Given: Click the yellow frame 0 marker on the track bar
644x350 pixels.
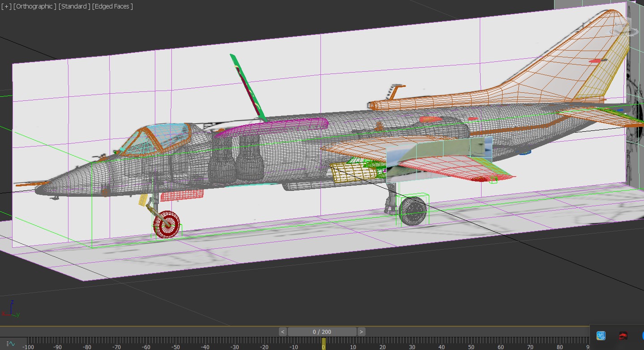Looking at the screenshot, I should pyautogui.click(x=324, y=344).
